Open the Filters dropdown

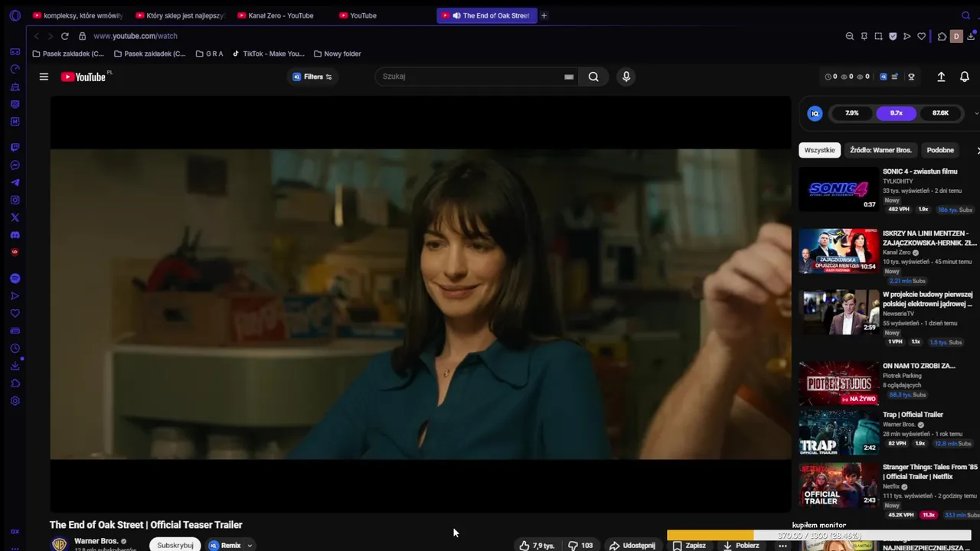312,77
